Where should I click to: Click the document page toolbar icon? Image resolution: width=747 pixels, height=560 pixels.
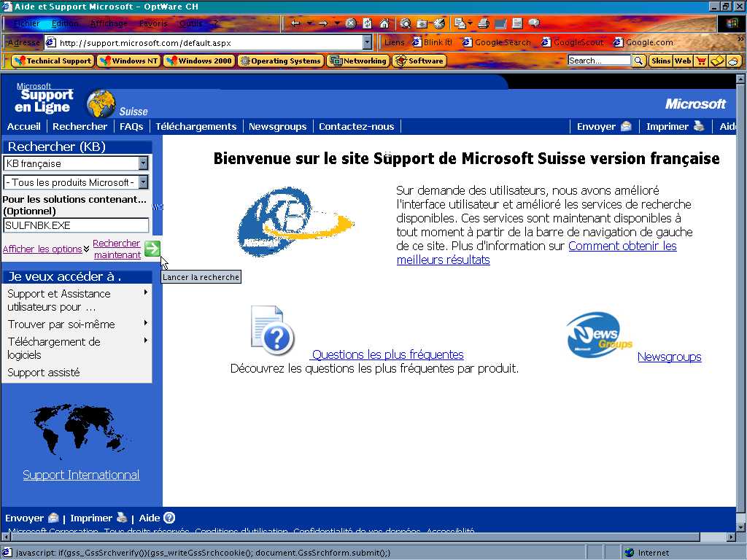[517, 23]
